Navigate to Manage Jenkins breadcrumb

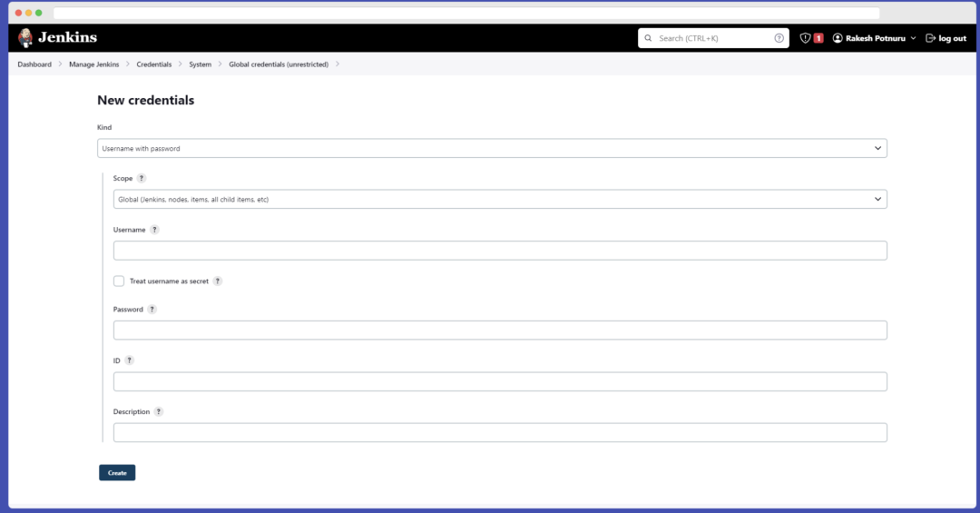(x=93, y=64)
